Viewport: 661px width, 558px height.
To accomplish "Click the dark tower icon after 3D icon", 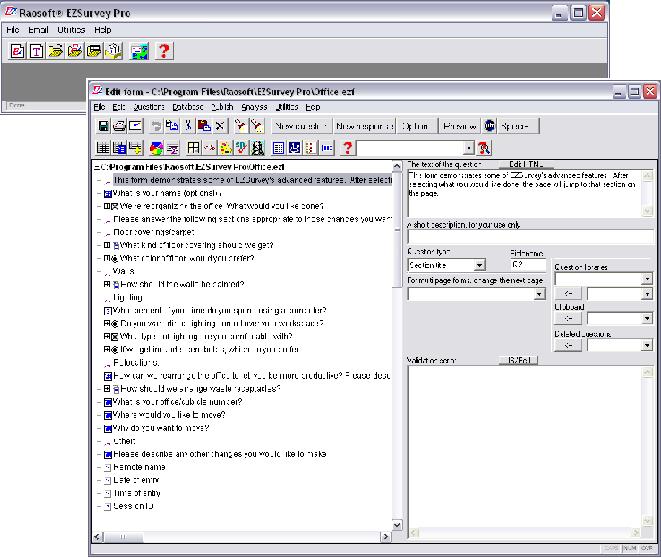I will (x=257, y=148).
